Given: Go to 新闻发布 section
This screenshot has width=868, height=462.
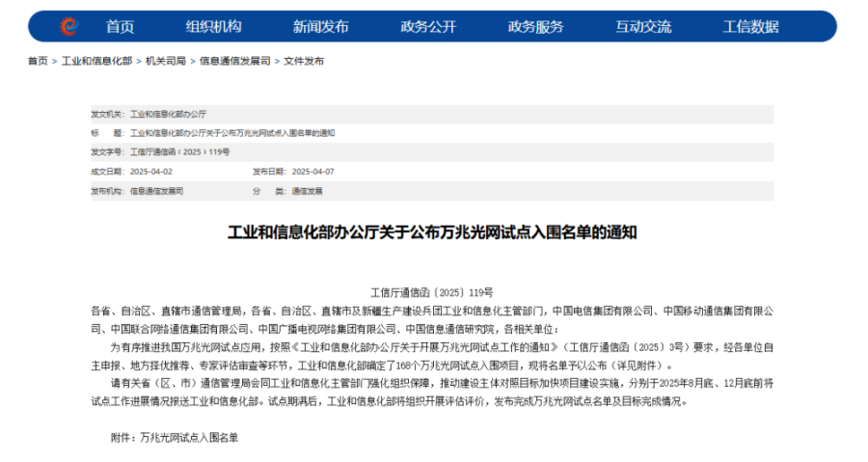Looking at the screenshot, I should pos(320,27).
